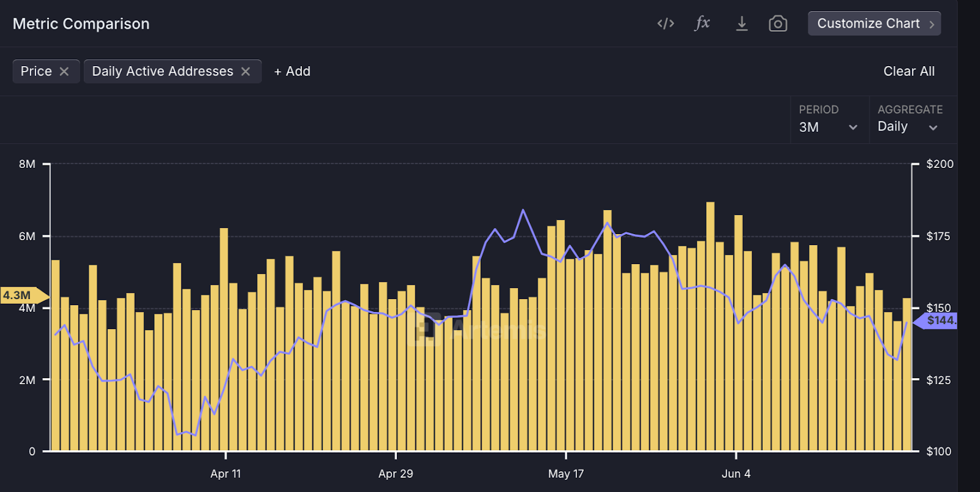
Task: Click the 6M left axis label
Action: coord(27,237)
